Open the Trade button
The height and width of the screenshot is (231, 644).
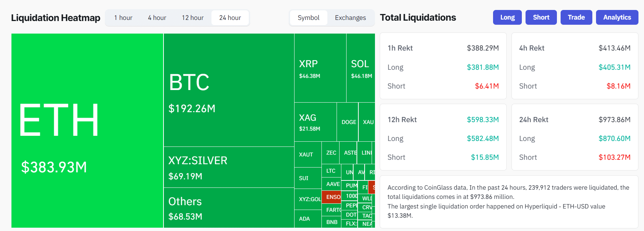point(576,17)
